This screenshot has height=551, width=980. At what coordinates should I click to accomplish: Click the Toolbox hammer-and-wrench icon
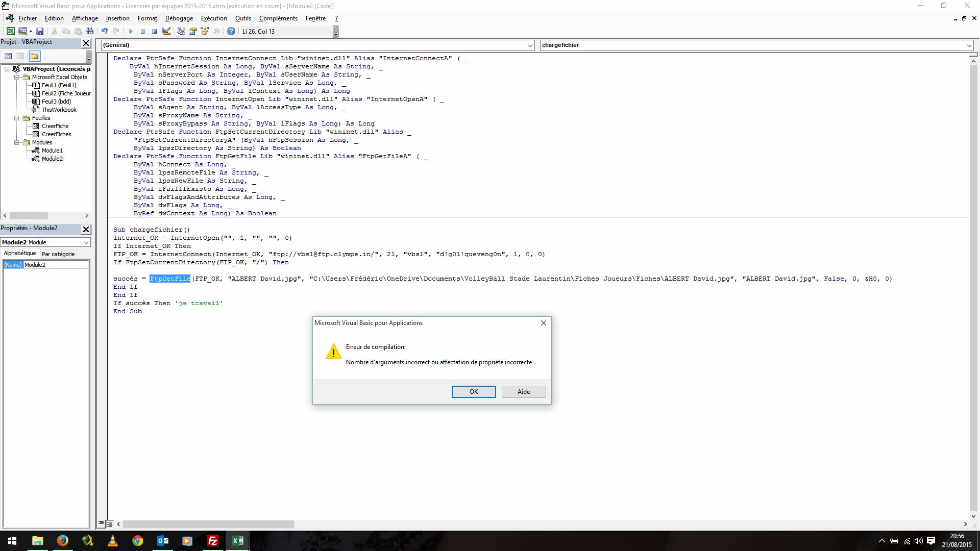216,31
